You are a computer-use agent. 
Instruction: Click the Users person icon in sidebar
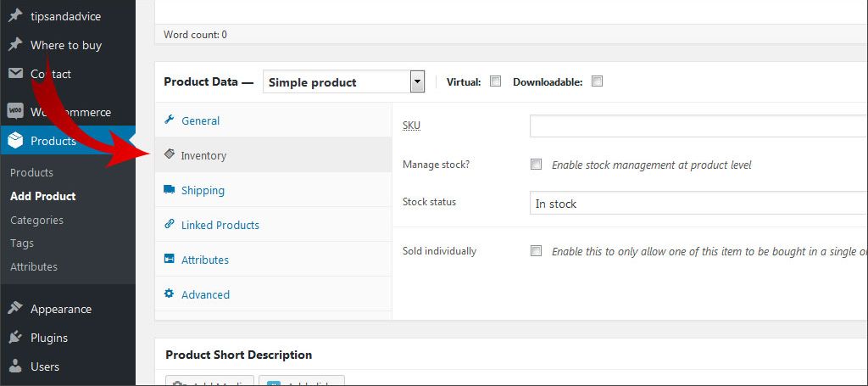coord(15,366)
